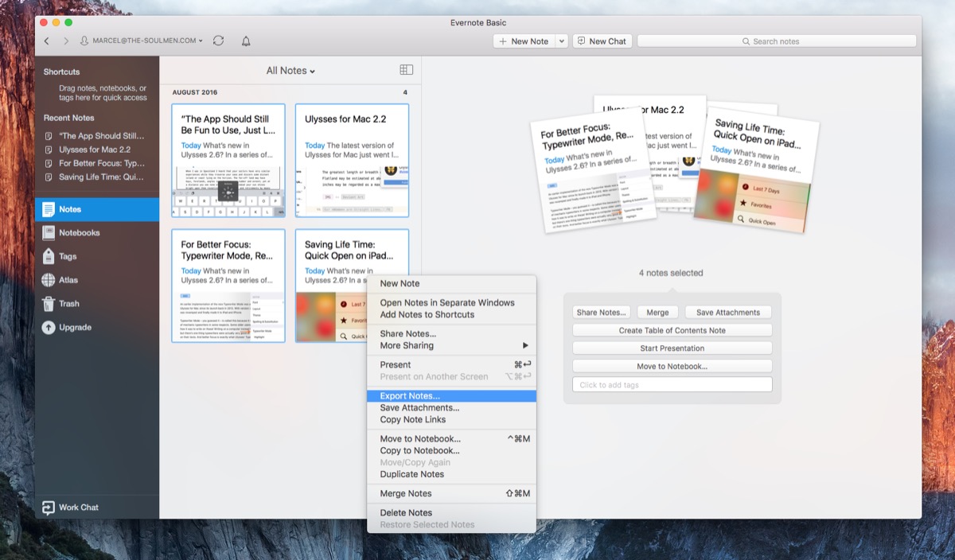
Task: Click the Start Presentation button
Action: (672, 348)
